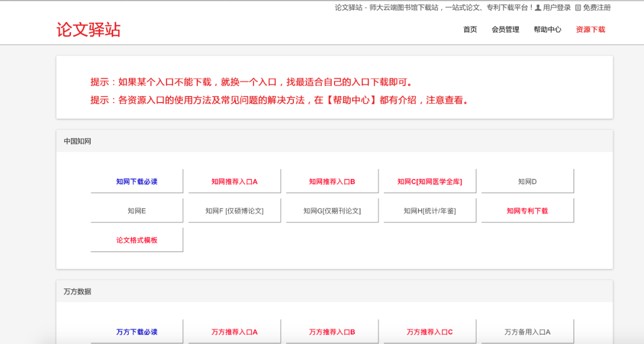
Task: Open 会员管理 in the navigation
Action: tap(505, 30)
